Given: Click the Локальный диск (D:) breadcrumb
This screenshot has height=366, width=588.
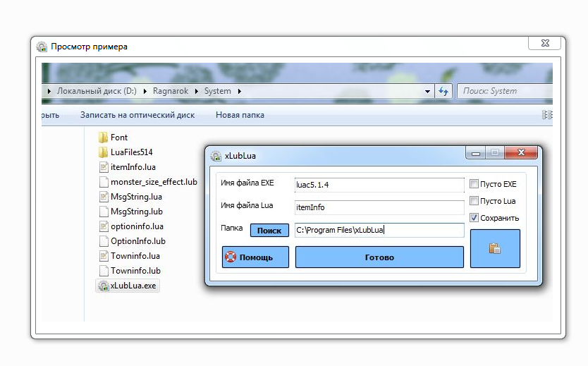Looking at the screenshot, I should click(97, 91).
